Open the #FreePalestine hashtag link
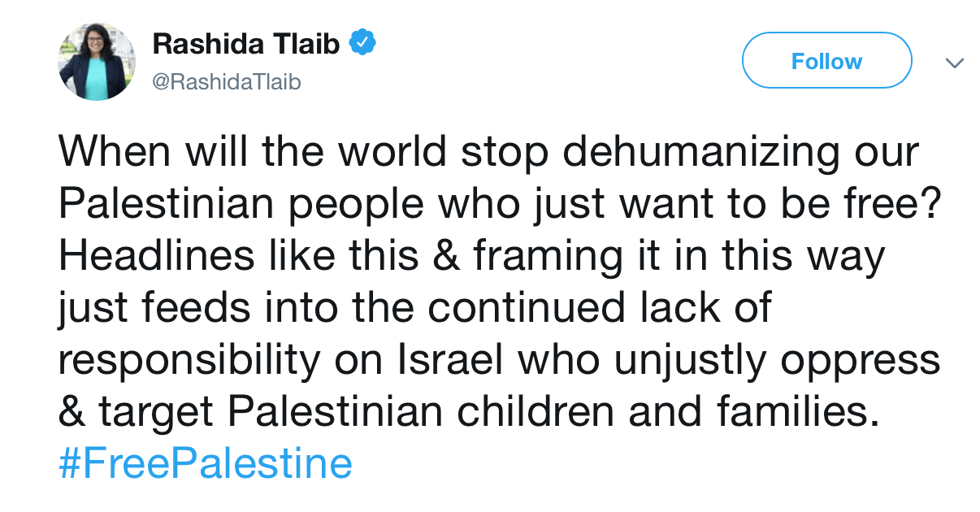Image resolution: width=980 pixels, height=512 pixels. pos(206,464)
